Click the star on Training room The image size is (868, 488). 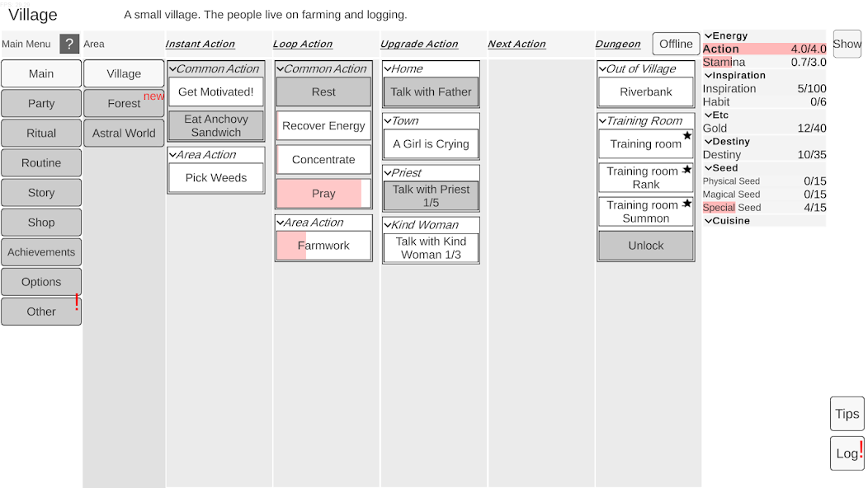(x=686, y=136)
